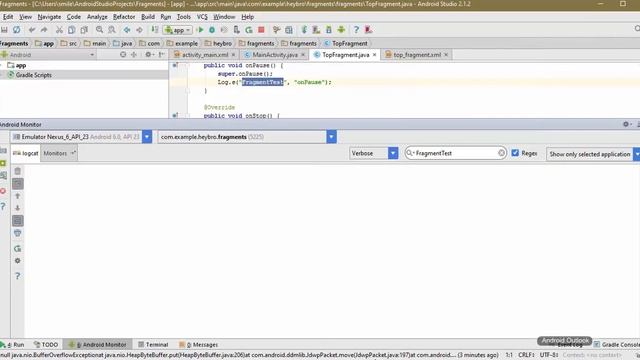Click the Redo arrow icon
Image resolution: width=640 pixels, height=360 pixels.
point(44,30)
